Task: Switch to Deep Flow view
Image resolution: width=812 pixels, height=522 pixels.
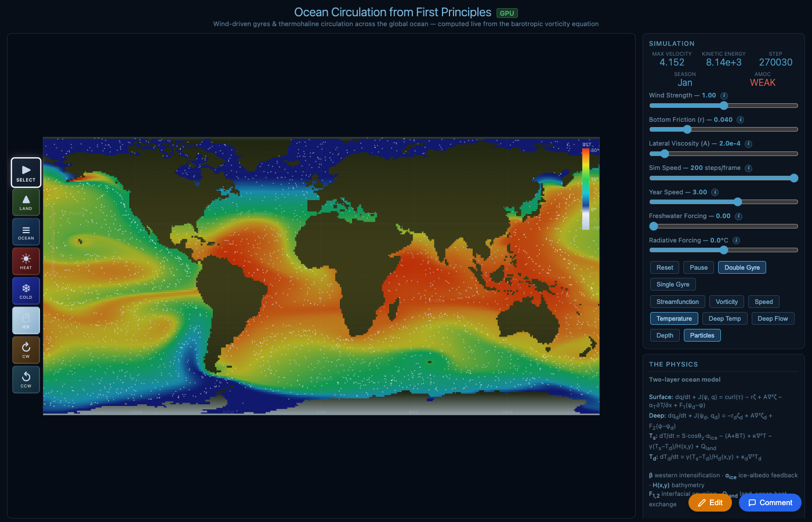Action: click(773, 318)
